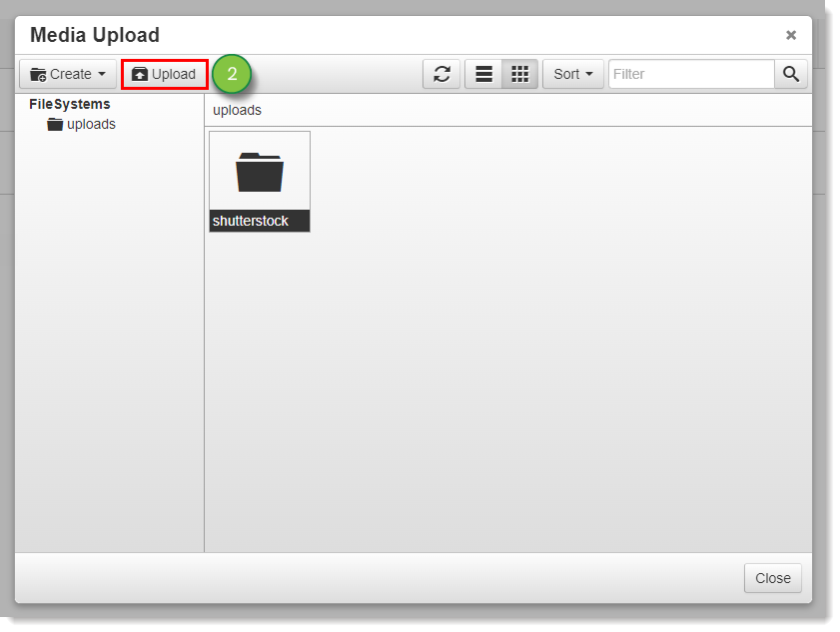The image size is (840, 632).
Task: Switch to list view
Action: pos(483,74)
